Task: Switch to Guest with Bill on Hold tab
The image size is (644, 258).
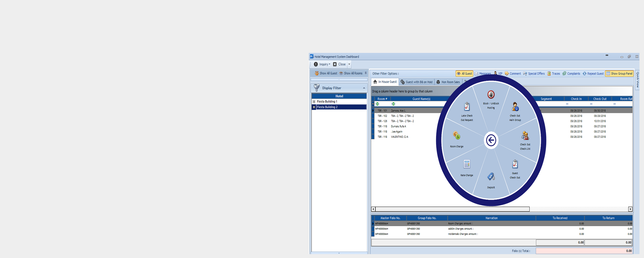Action: (417, 82)
